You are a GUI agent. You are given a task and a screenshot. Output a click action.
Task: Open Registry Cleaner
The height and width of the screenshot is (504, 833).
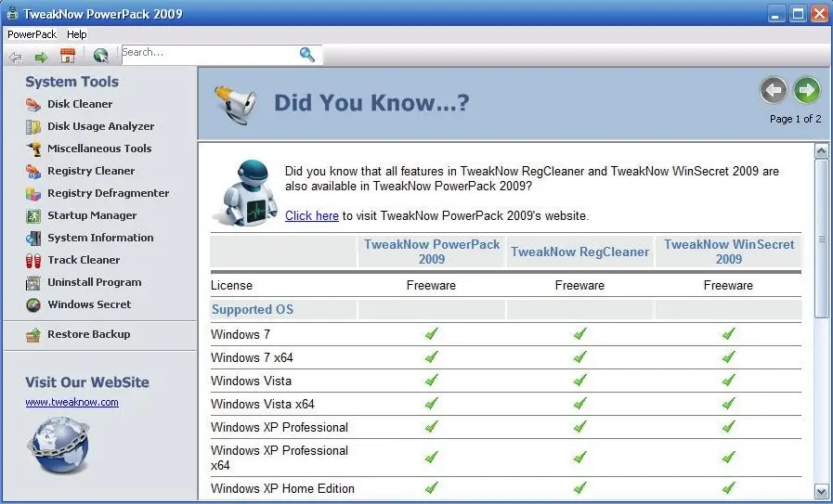91,171
